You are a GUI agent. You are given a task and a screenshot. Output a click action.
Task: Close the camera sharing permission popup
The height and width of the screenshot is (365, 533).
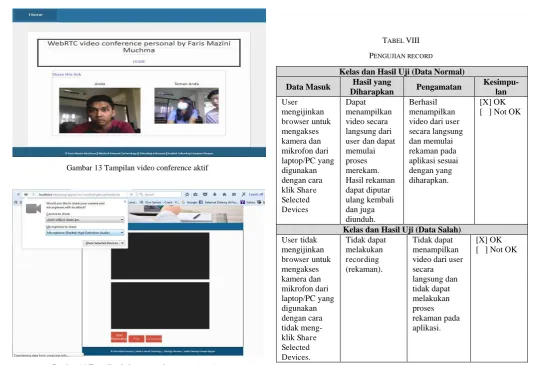click(x=125, y=202)
